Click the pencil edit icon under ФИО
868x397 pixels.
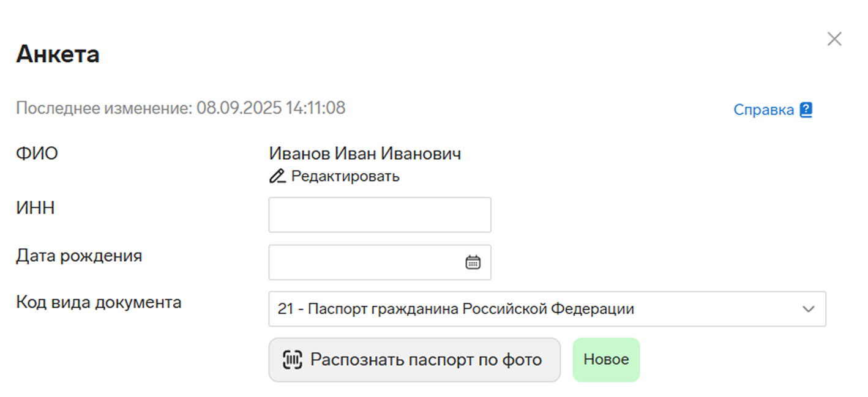[277, 176]
